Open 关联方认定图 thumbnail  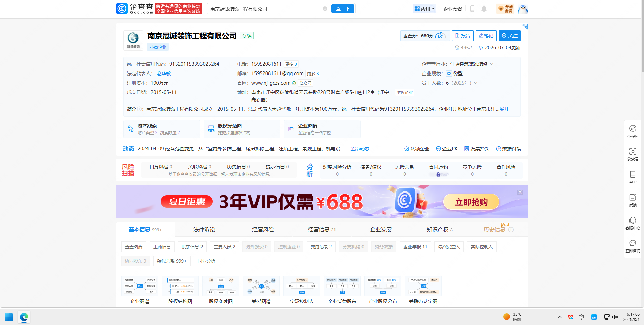[x=423, y=290]
